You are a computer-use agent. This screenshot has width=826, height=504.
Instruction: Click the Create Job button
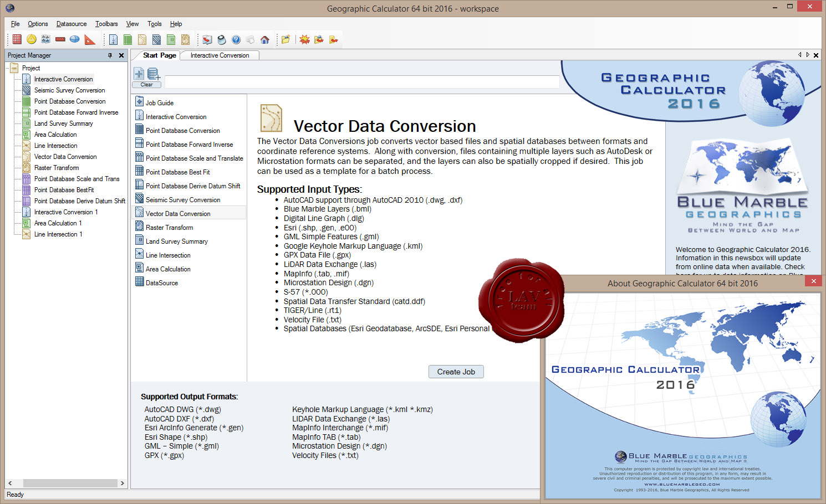pos(456,372)
